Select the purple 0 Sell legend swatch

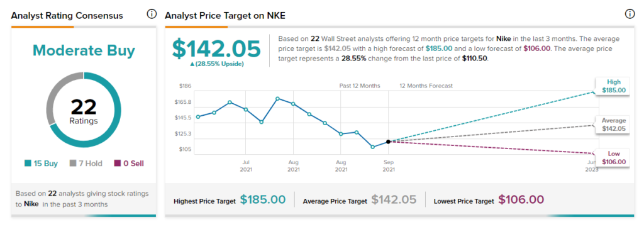coord(117,164)
